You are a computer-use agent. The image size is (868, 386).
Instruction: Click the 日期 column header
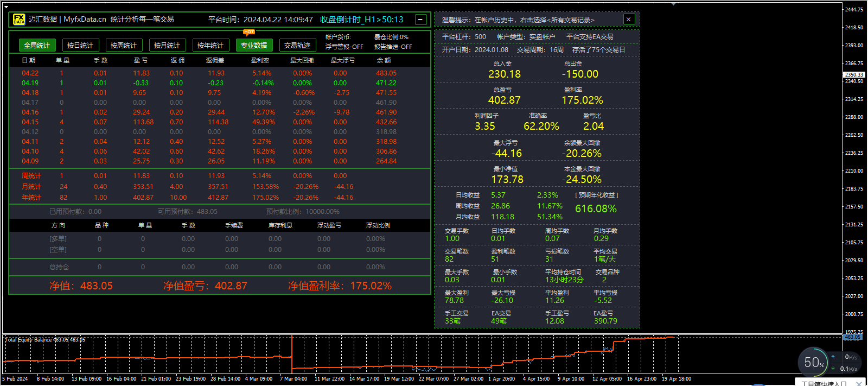click(29, 60)
